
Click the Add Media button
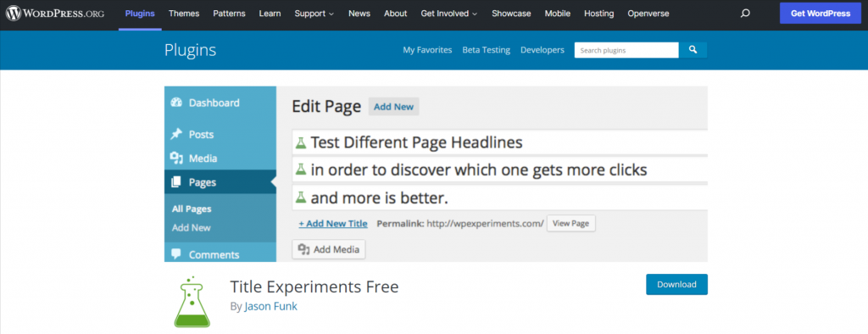[x=329, y=249]
